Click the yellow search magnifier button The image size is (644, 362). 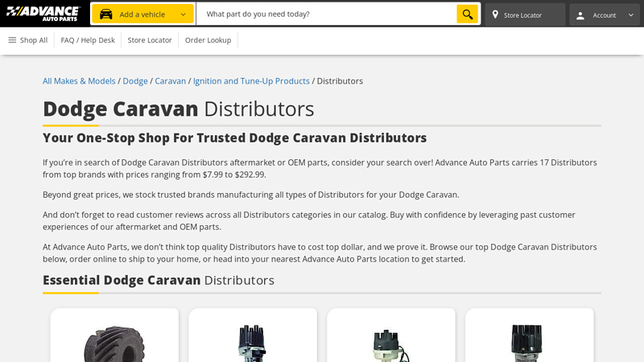[x=468, y=14]
